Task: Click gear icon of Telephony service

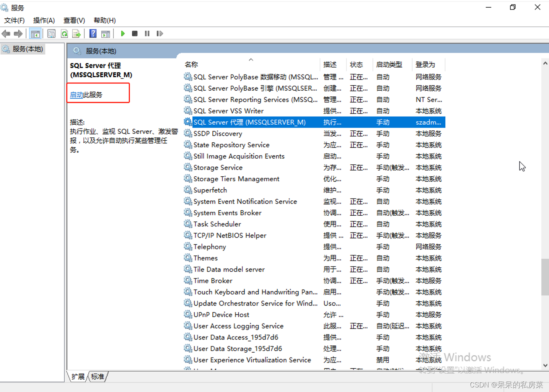Action: [188, 246]
